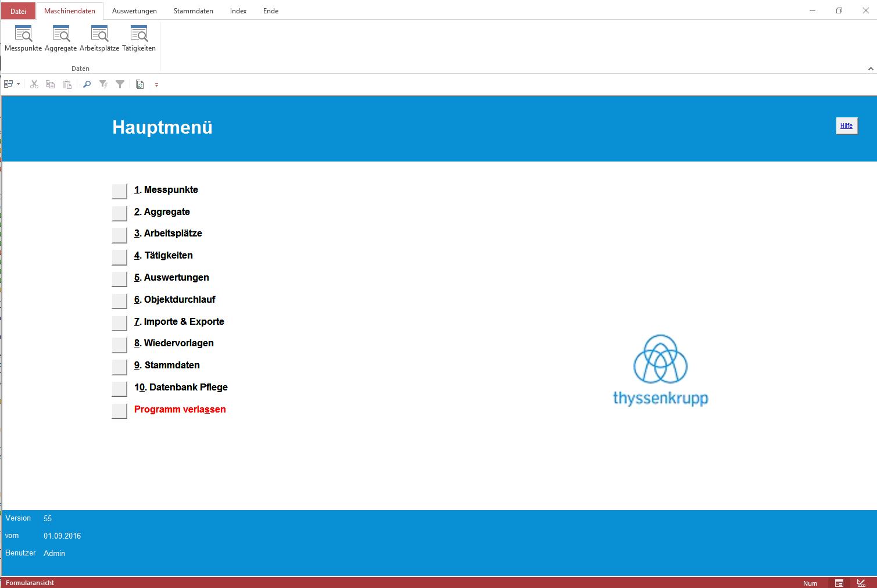The width and height of the screenshot is (877, 588).
Task: Expand the view dropdown arrow in the quick toolbar
Action: [18, 84]
